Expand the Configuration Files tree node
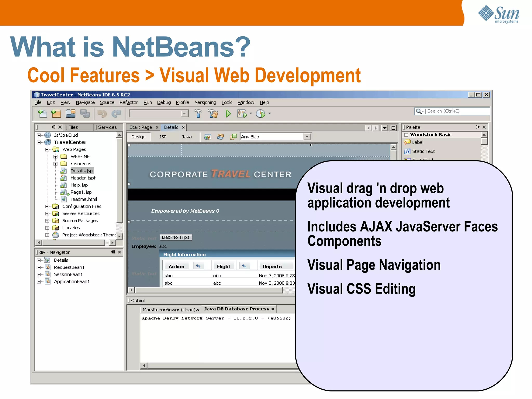The image size is (532, 399). 47,206
